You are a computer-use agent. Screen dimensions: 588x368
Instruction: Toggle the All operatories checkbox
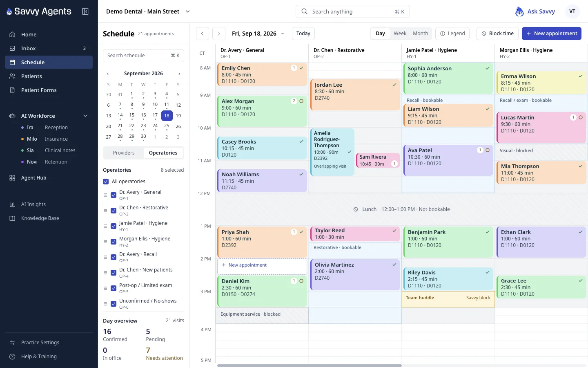[106, 182]
